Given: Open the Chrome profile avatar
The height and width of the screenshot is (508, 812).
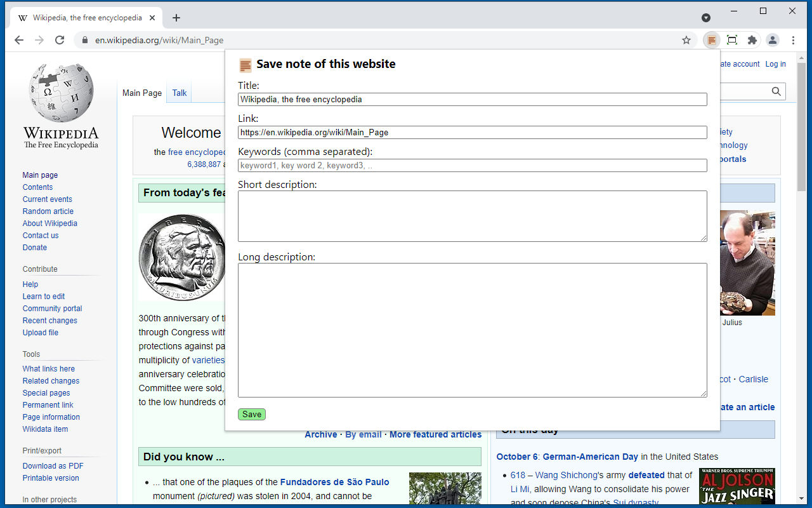Looking at the screenshot, I should pyautogui.click(x=772, y=39).
